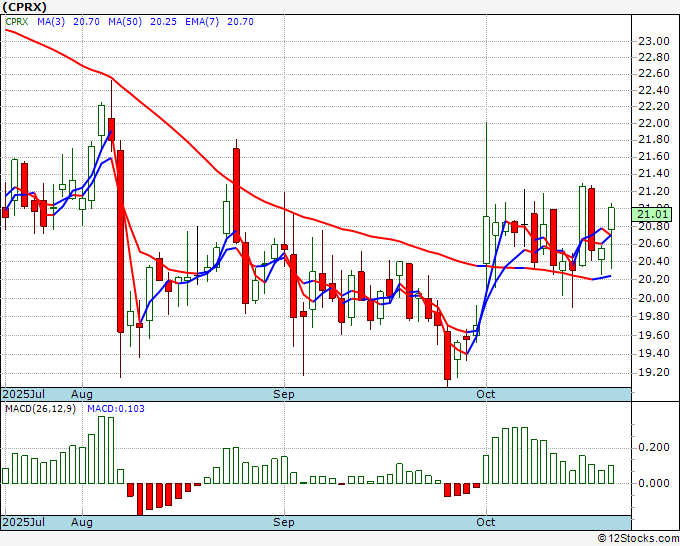Click the 21.40 price axis label
Screen dimensions: 680x546
point(654,174)
